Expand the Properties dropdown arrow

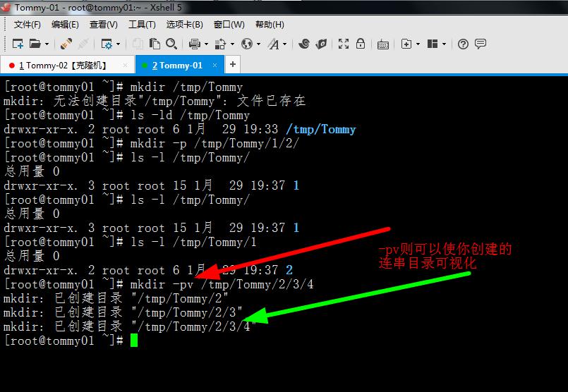(x=118, y=44)
